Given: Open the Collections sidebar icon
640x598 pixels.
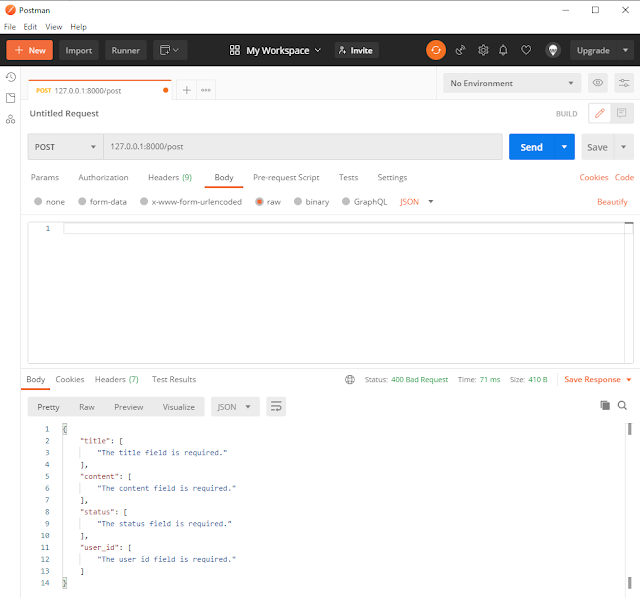Looking at the screenshot, I should point(11,98).
